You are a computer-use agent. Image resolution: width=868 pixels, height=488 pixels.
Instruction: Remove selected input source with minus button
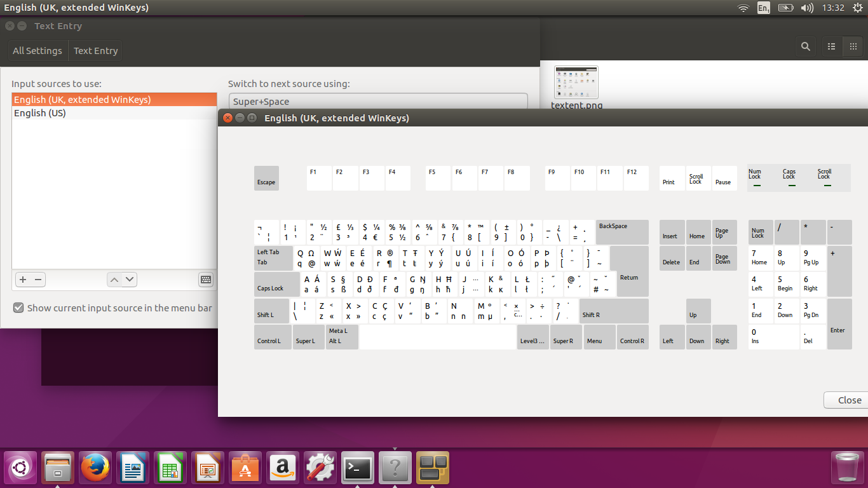tap(38, 280)
